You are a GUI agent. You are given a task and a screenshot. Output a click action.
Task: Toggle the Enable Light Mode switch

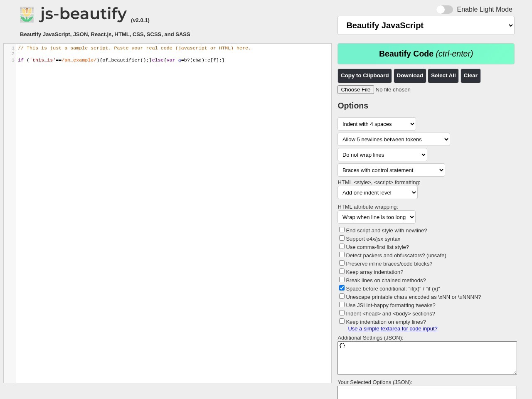tap(444, 10)
